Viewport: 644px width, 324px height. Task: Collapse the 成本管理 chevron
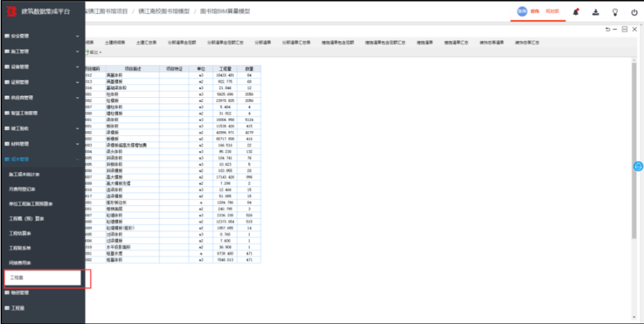click(78, 159)
